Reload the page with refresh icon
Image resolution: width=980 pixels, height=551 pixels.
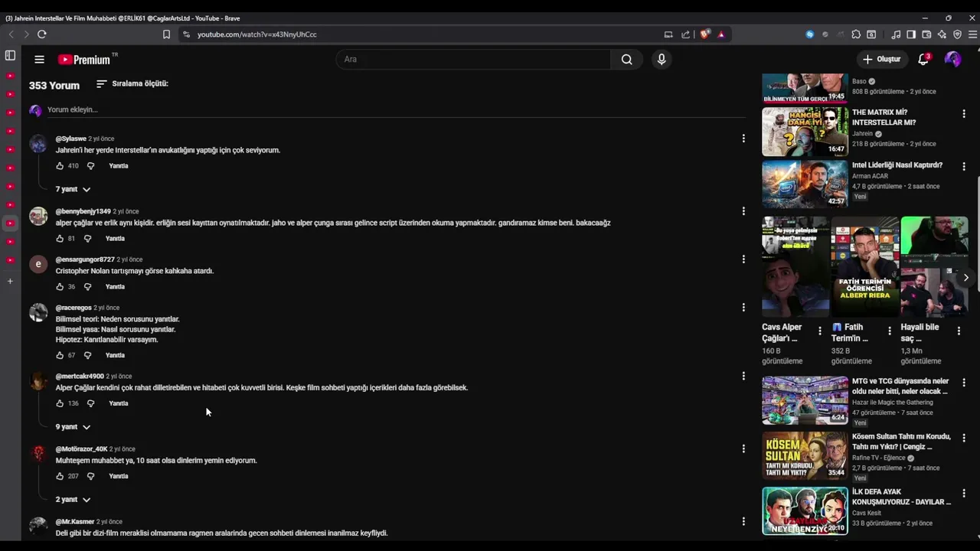[42, 34]
